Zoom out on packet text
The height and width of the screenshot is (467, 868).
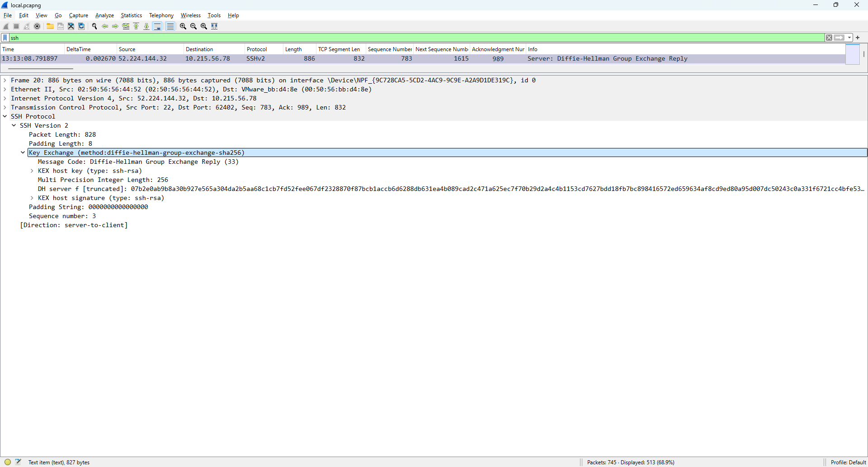coord(193,26)
